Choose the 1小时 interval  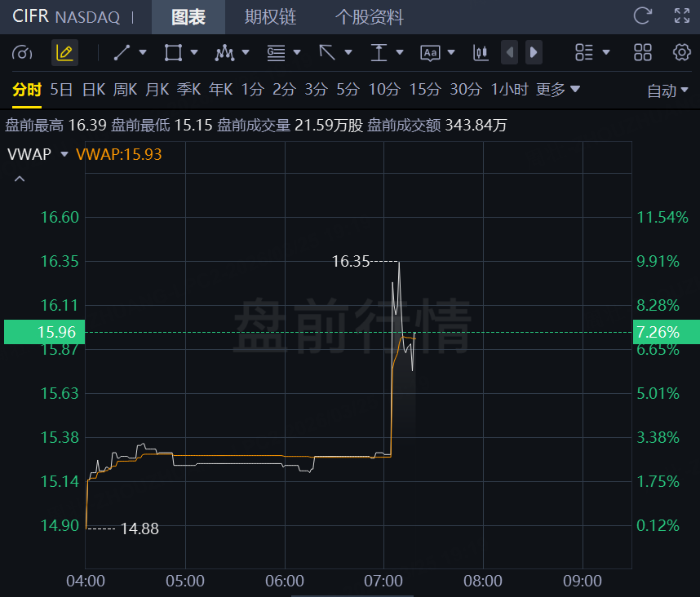pos(509,90)
